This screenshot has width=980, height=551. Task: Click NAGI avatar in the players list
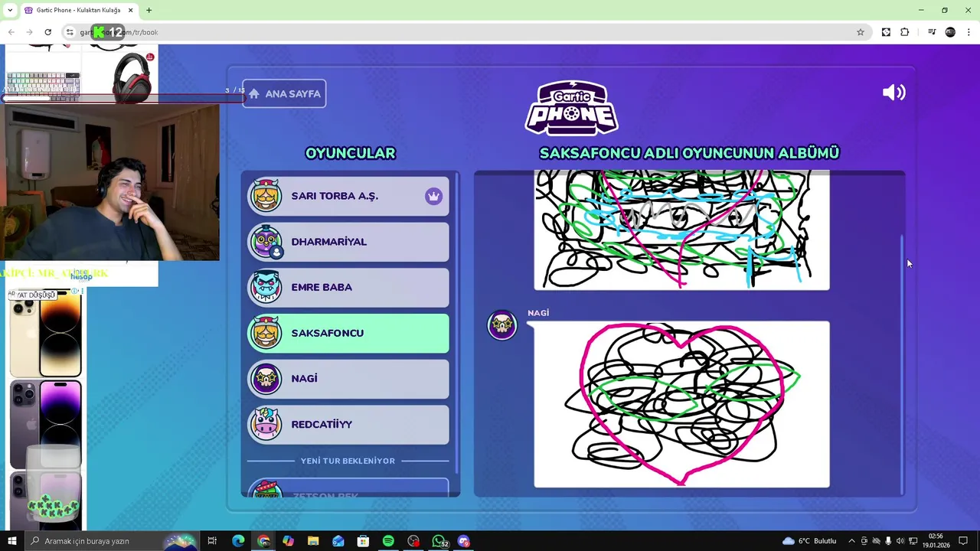click(x=266, y=379)
